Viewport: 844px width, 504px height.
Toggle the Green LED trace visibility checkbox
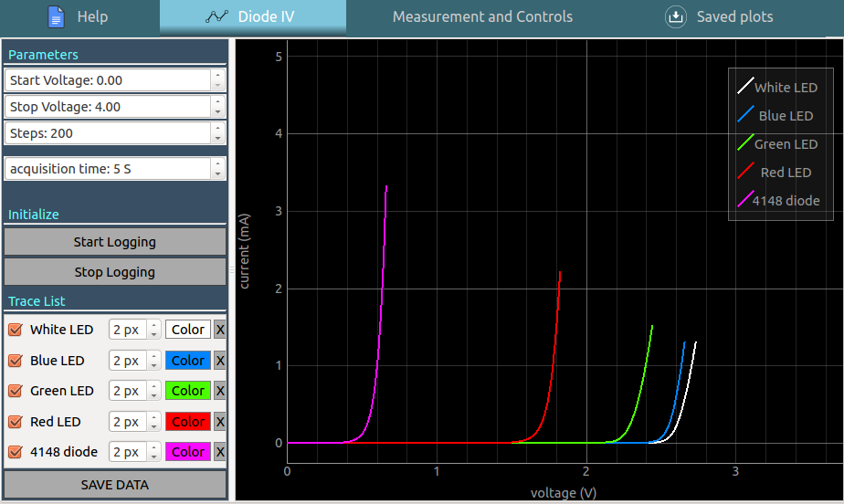15,391
